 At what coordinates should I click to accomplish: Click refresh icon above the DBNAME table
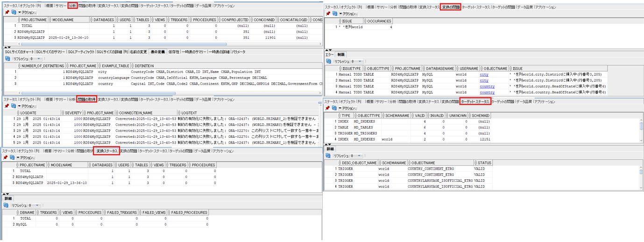pyautogui.click(x=6, y=205)
